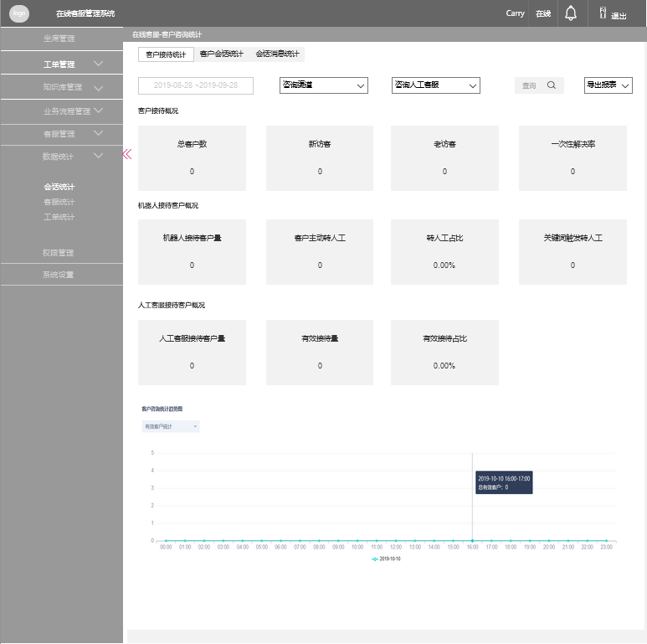Expand the 业务流程管理 chevron
The width and height of the screenshot is (647, 644).
tap(98, 111)
